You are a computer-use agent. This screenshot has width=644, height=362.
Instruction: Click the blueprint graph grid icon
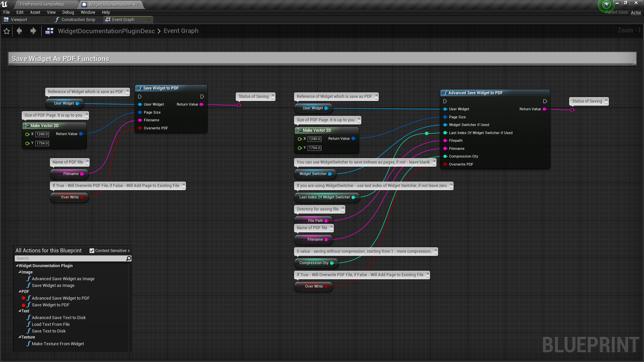click(49, 31)
